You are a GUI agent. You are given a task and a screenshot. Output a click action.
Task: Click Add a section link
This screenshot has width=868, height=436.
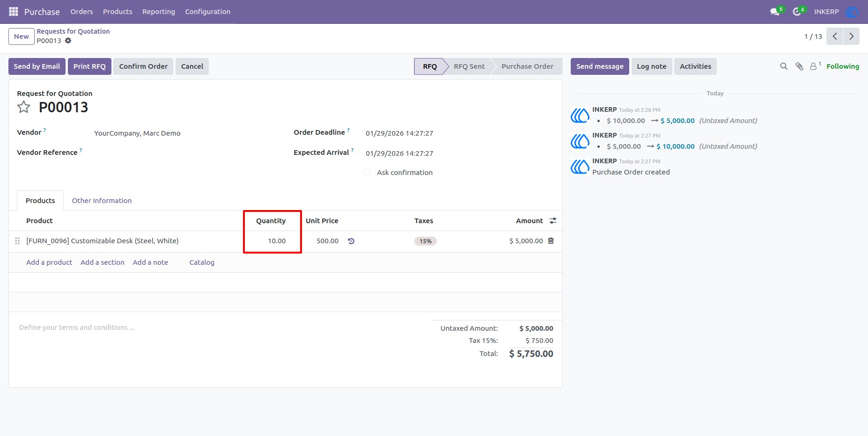point(103,262)
